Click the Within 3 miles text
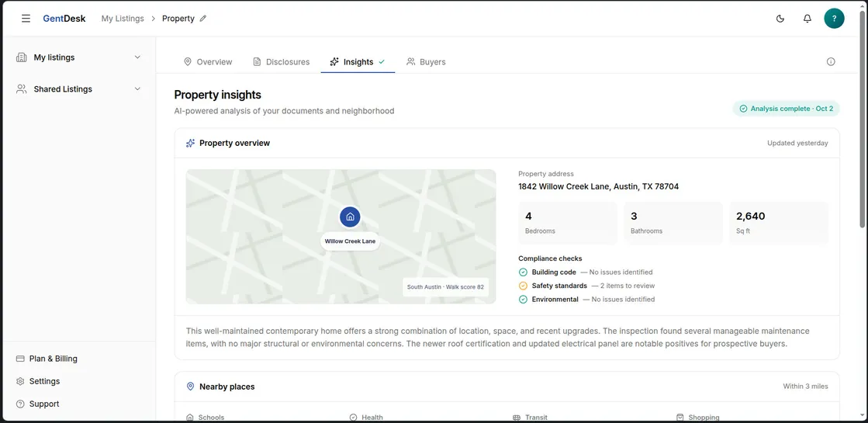 click(x=805, y=387)
